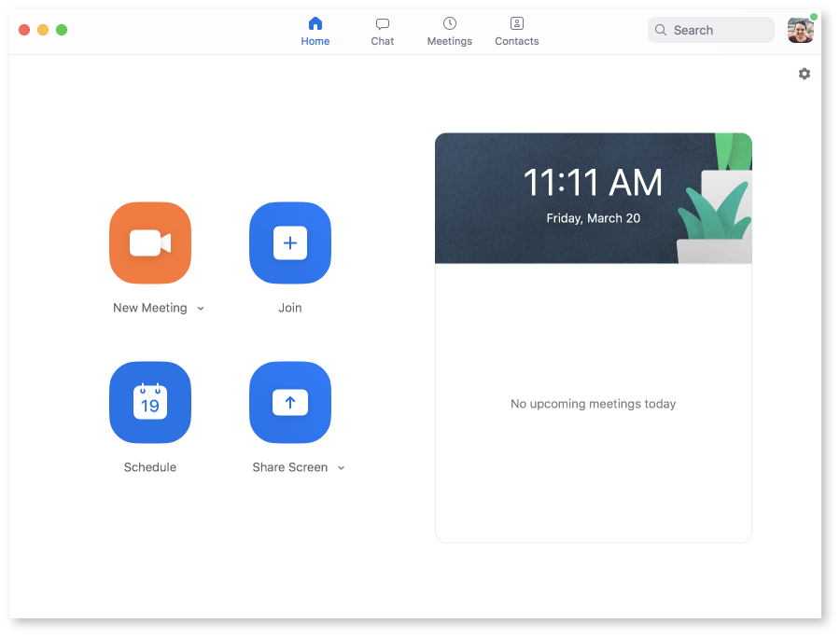
Task: Click the Join label text
Action: click(x=290, y=308)
